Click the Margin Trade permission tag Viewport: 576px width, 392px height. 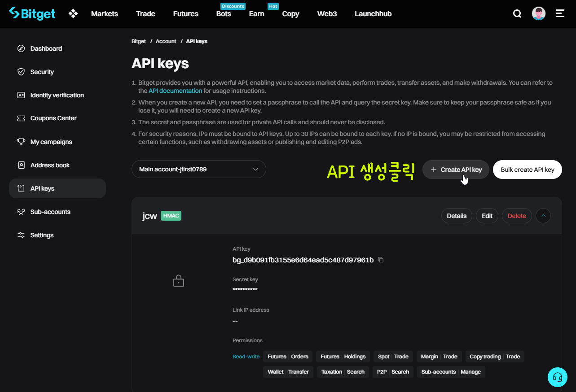pos(439,357)
